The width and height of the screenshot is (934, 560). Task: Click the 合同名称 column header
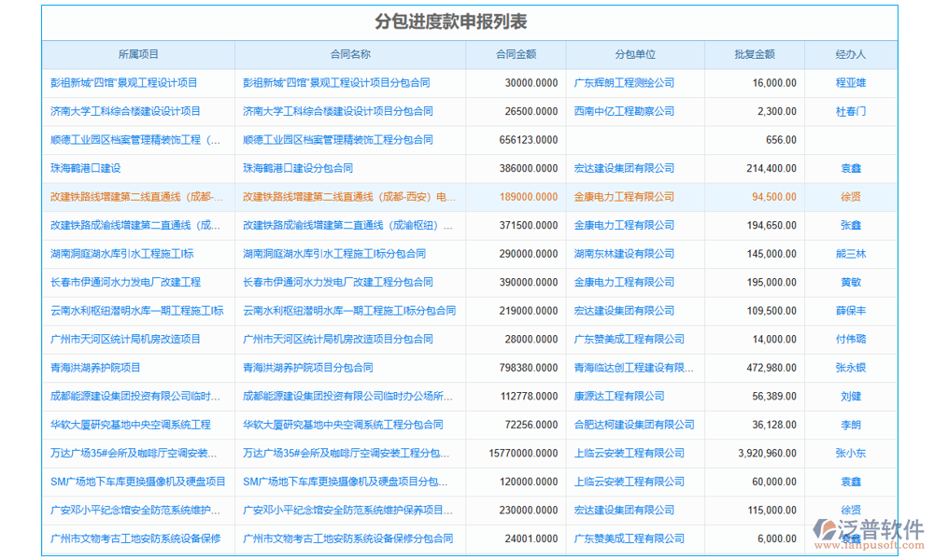350,55
